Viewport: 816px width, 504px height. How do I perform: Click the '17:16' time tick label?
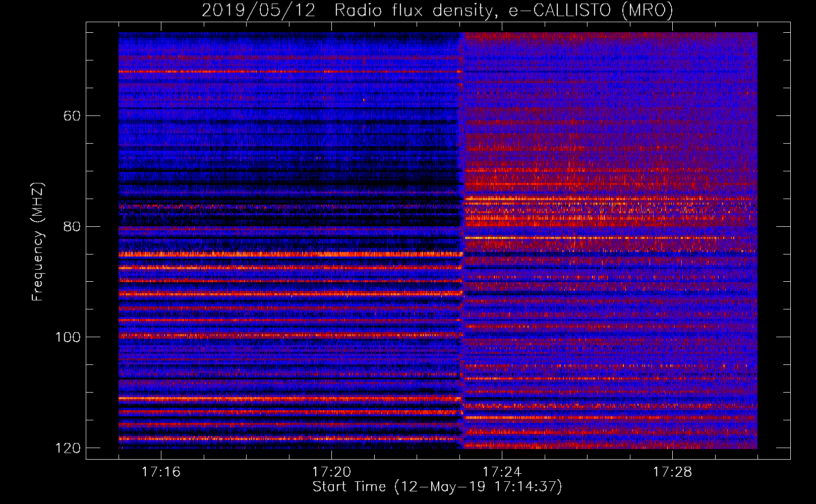click(x=161, y=472)
